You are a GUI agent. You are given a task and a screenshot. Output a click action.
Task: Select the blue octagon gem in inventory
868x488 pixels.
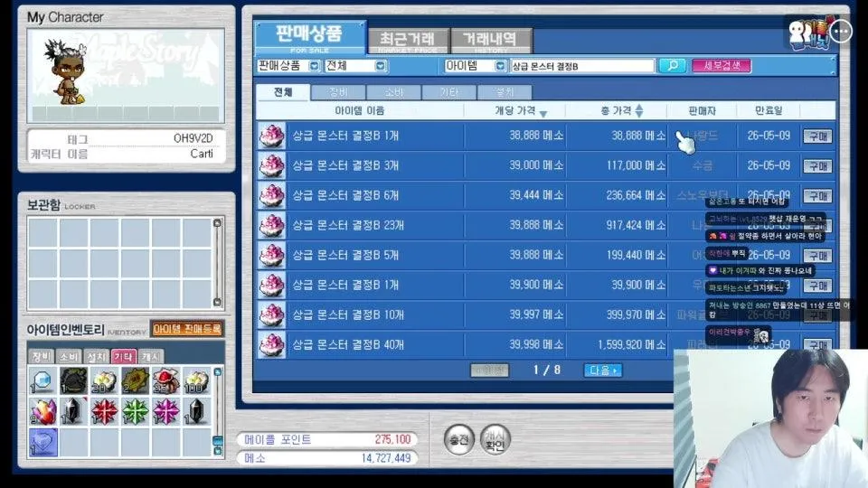tap(42, 380)
